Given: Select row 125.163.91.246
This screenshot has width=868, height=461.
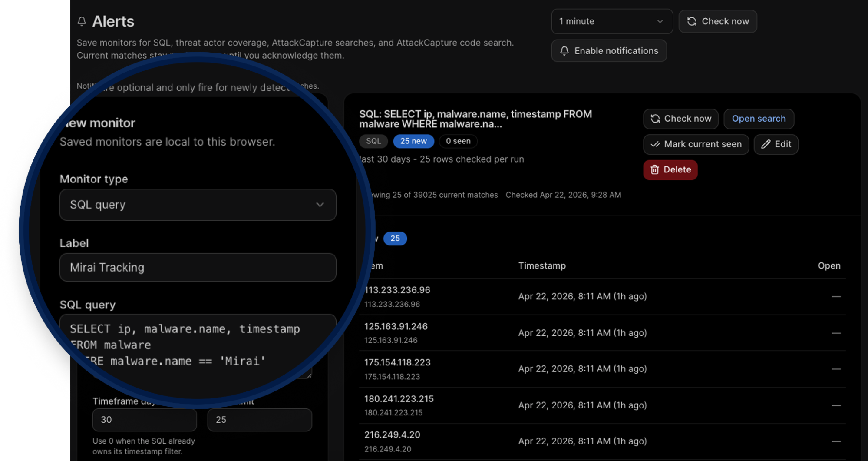Looking at the screenshot, I should pos(602,333).
